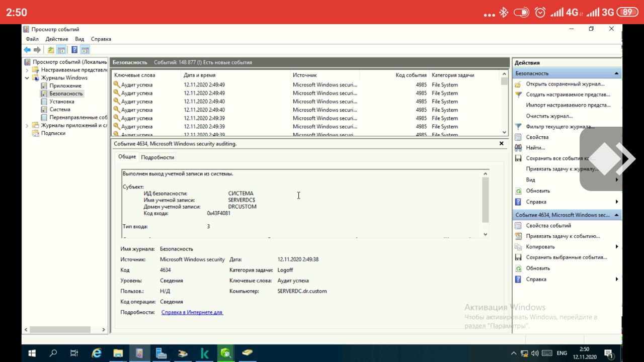Click the event list scrollbar up arrow
644x362 pixels.
point(505,74)
